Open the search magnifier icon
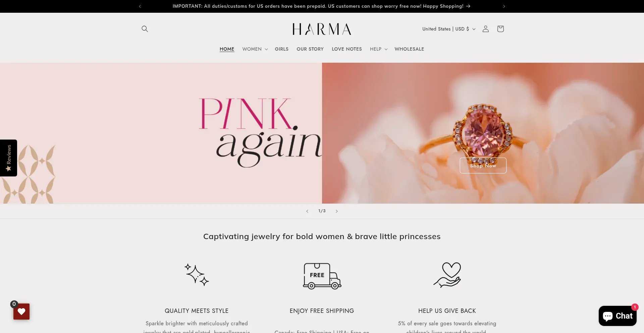 [145, 29]
